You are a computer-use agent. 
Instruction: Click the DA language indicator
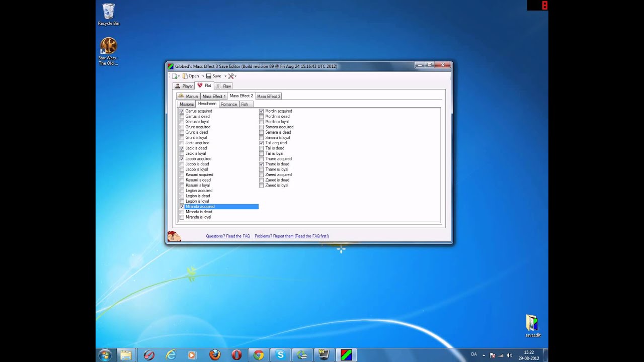[474, 354]
